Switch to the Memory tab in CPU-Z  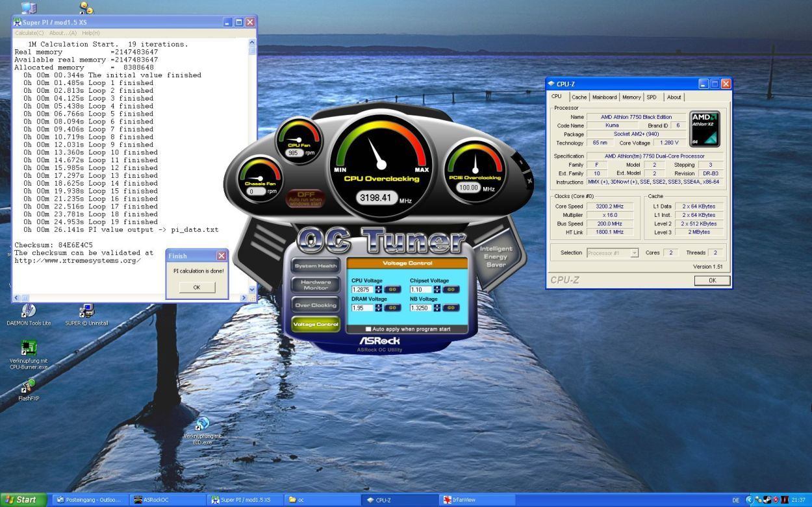pyautogui.click(x=631, y=97)
